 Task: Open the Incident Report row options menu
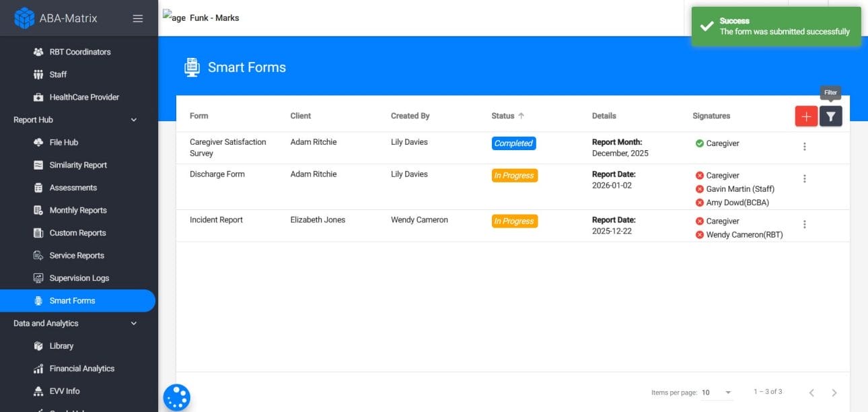805,224
